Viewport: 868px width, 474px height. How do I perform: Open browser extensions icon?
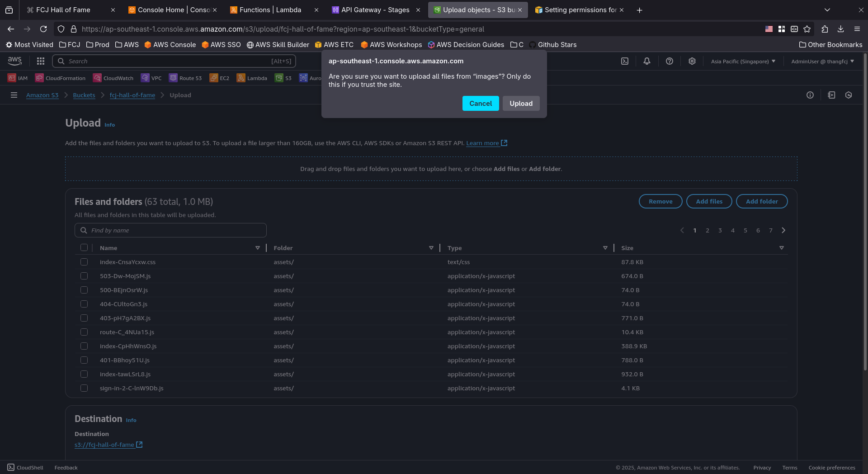[825, 29]
